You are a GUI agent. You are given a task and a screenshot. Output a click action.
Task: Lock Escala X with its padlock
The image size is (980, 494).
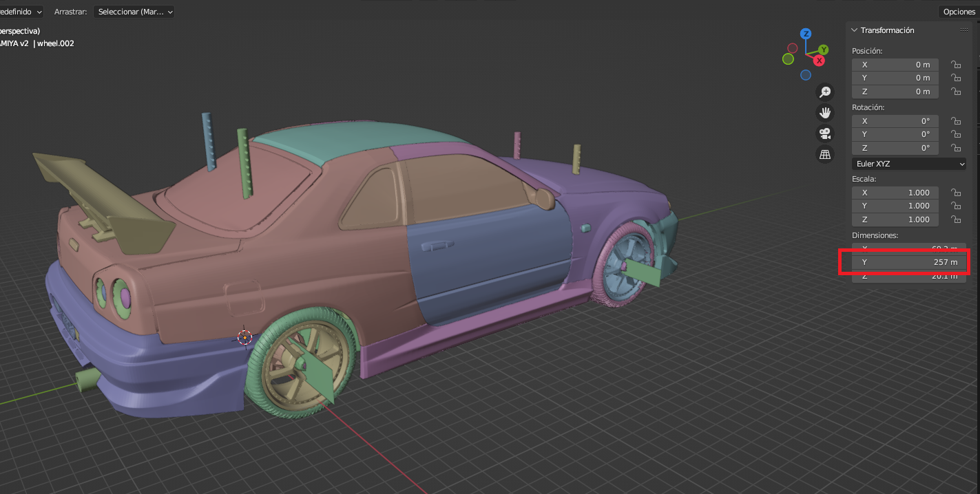click(956, 193)
